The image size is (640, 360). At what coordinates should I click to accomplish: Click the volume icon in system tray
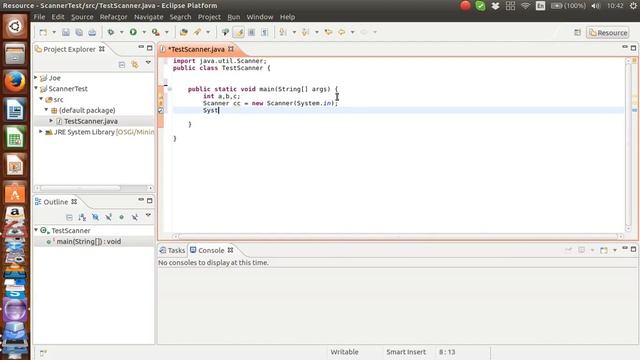point(596,6)
